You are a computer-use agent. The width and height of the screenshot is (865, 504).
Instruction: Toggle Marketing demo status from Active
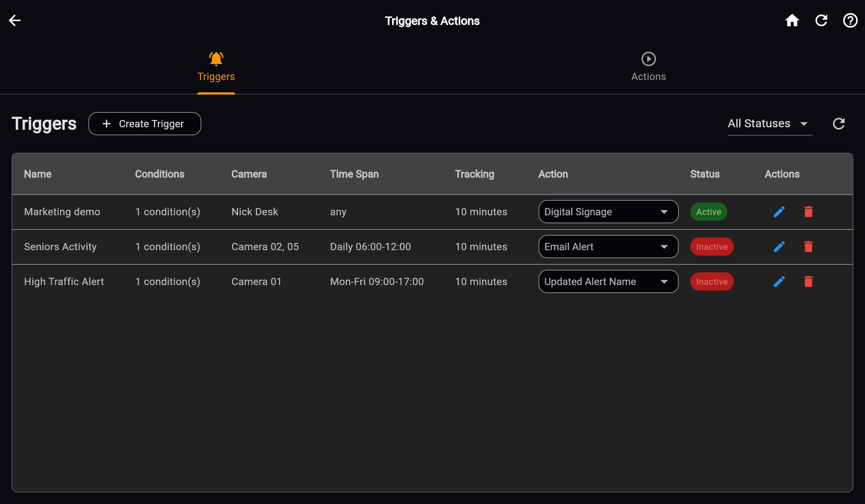pyautogui.click(x=709, y=211)
